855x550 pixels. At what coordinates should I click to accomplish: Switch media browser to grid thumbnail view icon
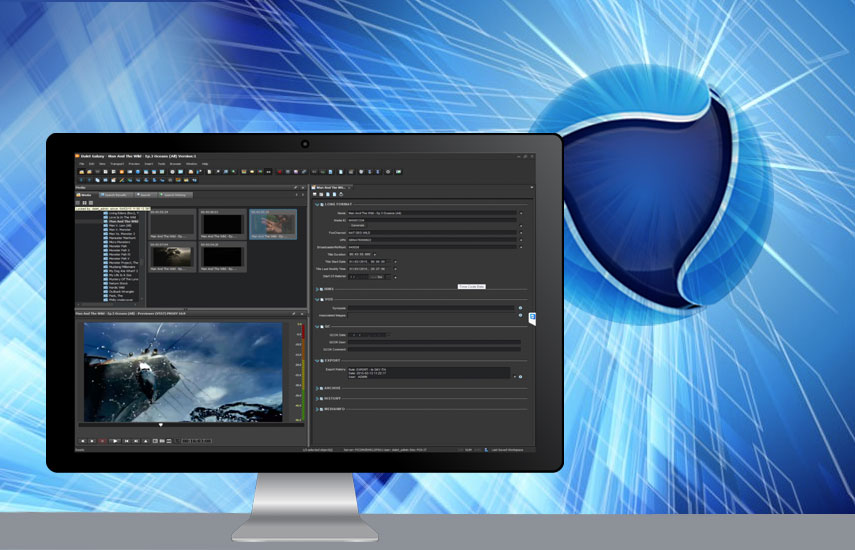pyautogui.click(x=85, y=203)
